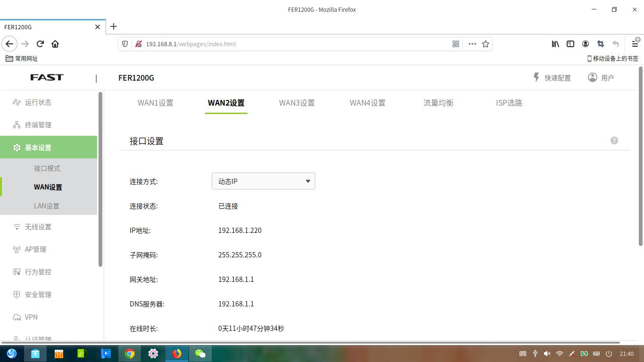Viewport: 644px width, 362px height.
Task: Open the 用户 account menu
Action: pyautogui.click(x=601, y=77)
